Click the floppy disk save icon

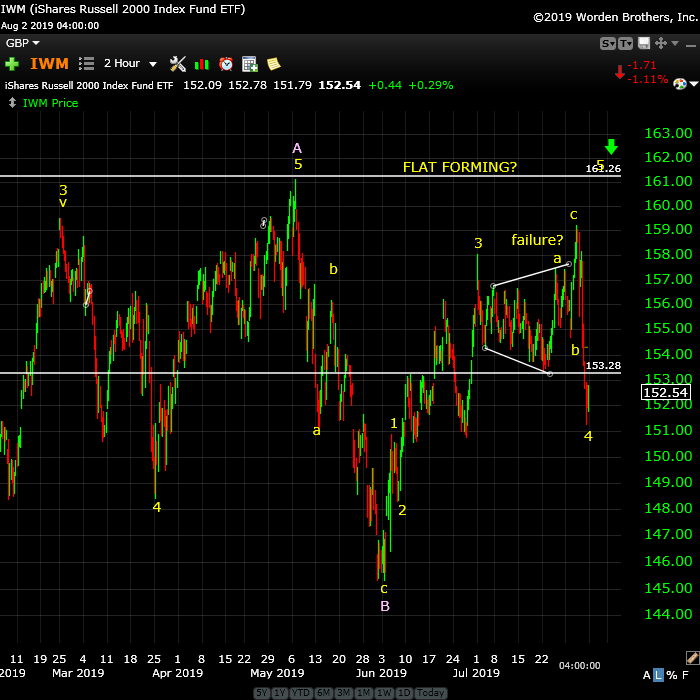(644, 43)
